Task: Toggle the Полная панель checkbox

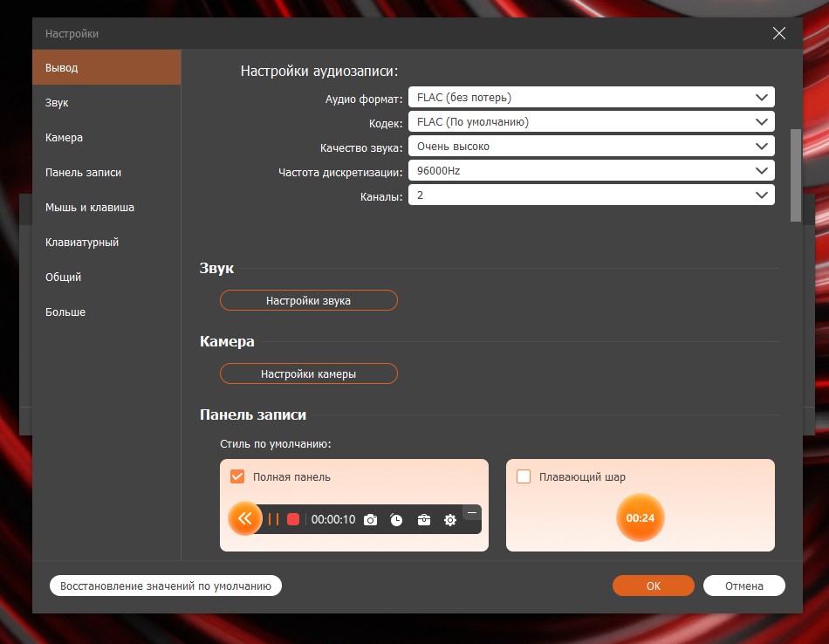Action: point(236,476)
